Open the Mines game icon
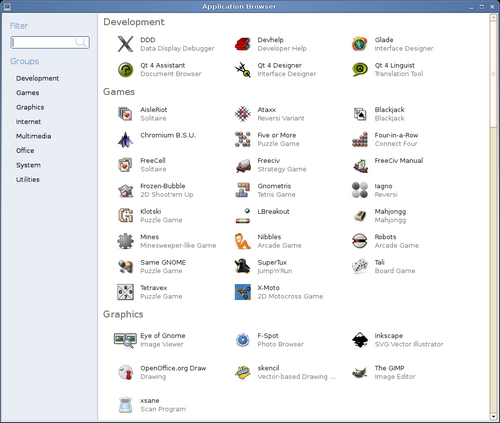 click(125, 241)
